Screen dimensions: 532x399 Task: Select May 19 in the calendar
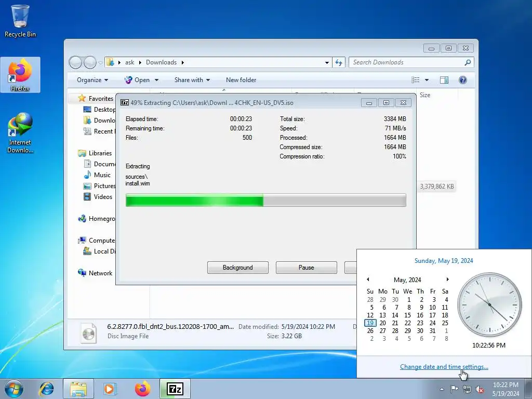370,323
